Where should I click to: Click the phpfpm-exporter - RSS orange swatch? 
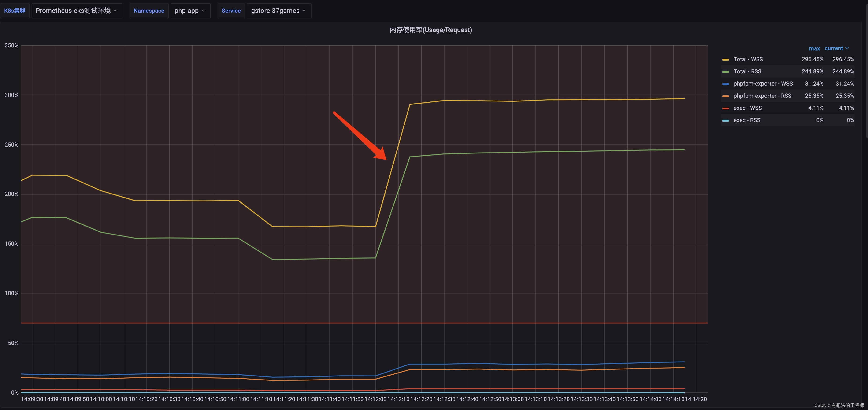(x=725, y=96)
